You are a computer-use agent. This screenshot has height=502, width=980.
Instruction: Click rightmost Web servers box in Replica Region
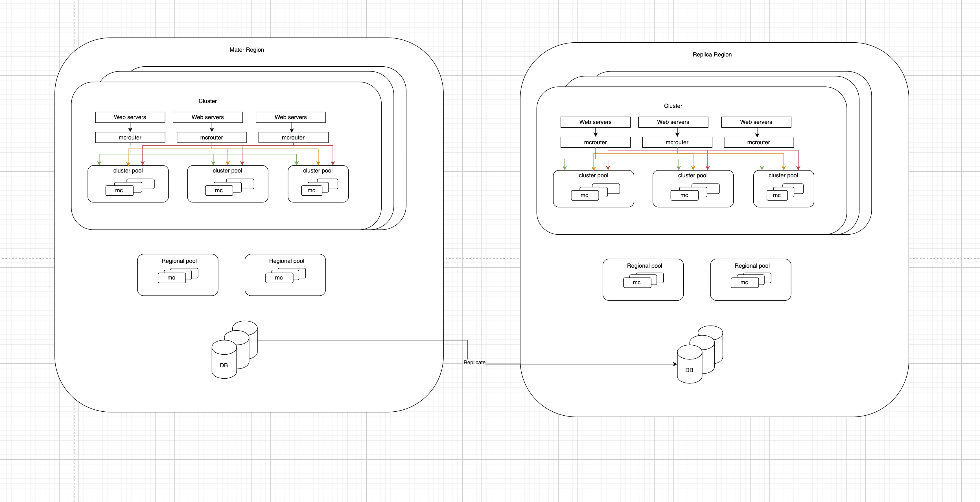[756, 122]
